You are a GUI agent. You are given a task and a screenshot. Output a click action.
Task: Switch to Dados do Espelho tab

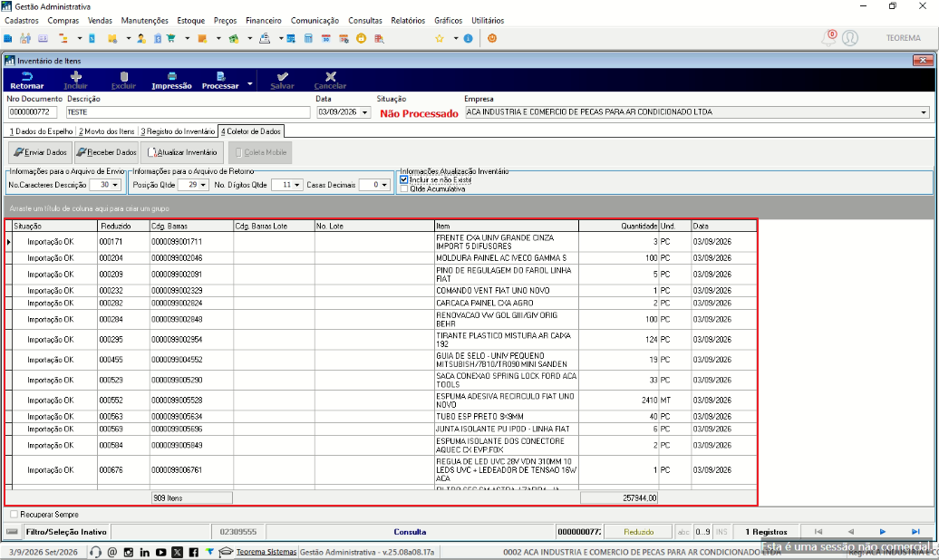pos(42,131)
